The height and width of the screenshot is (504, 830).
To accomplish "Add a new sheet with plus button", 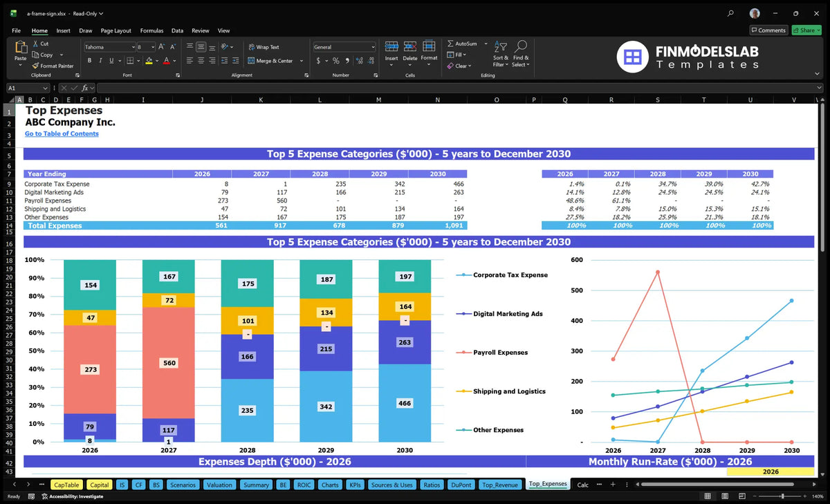I will [613, 485].
